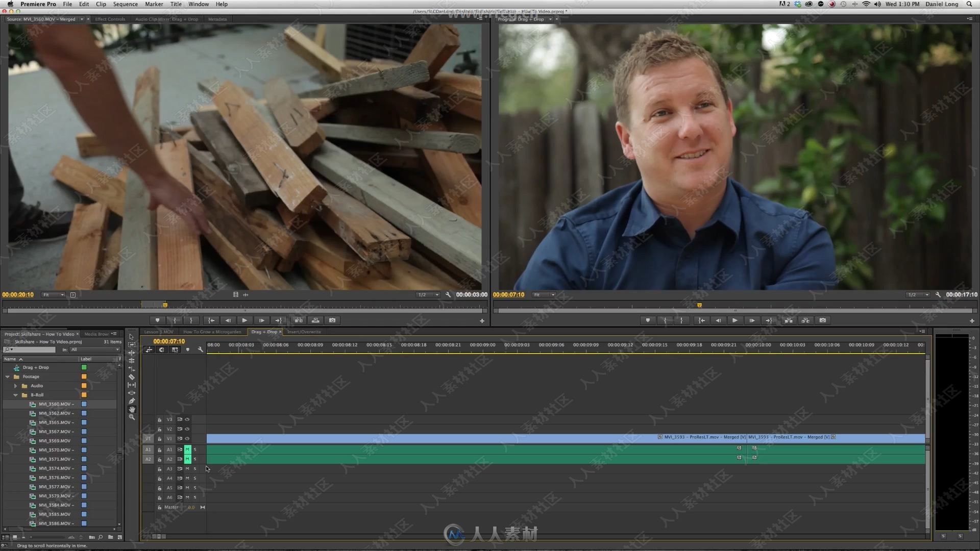Click Program monitor playhead marker
Screen dimensions: 980x551
coord(699,305)
